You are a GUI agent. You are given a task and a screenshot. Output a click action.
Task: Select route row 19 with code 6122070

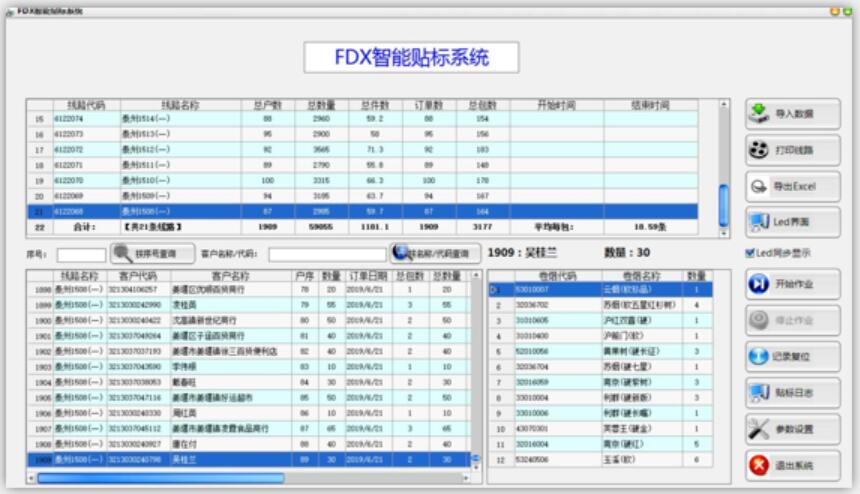point(363,180)
